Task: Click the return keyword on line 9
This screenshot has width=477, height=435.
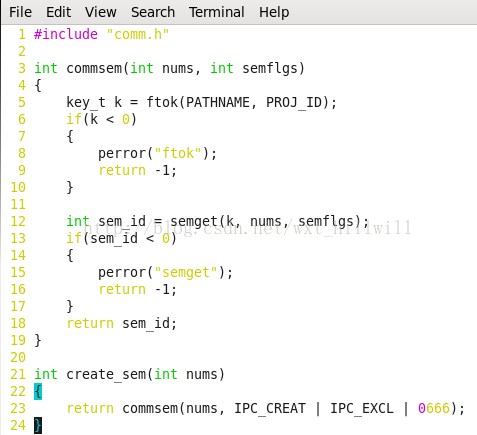Action: (x=122, y=170)
